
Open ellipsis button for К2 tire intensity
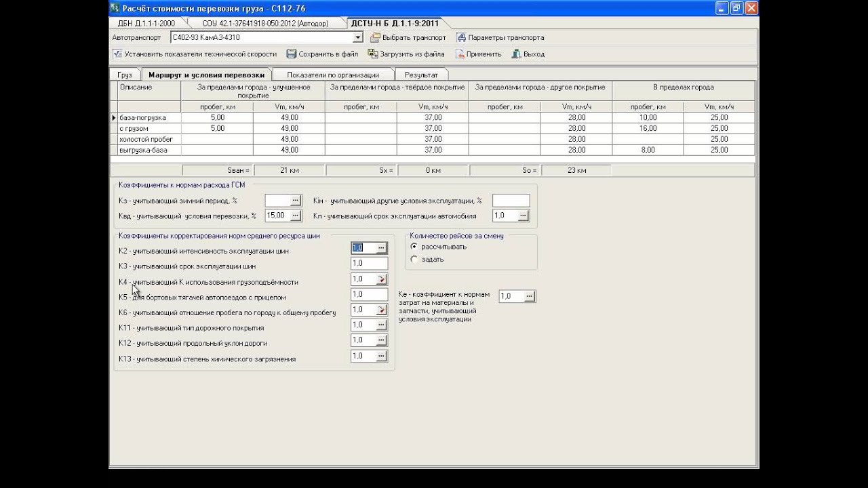[381, 248]
